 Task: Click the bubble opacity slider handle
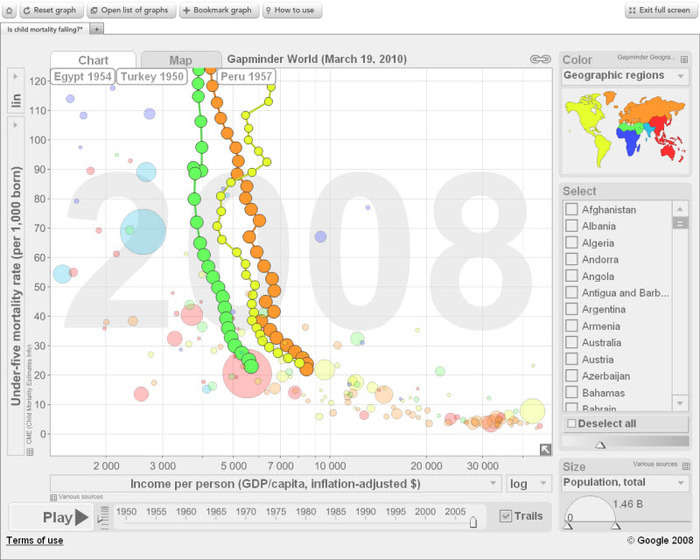[x=600, y=445]
